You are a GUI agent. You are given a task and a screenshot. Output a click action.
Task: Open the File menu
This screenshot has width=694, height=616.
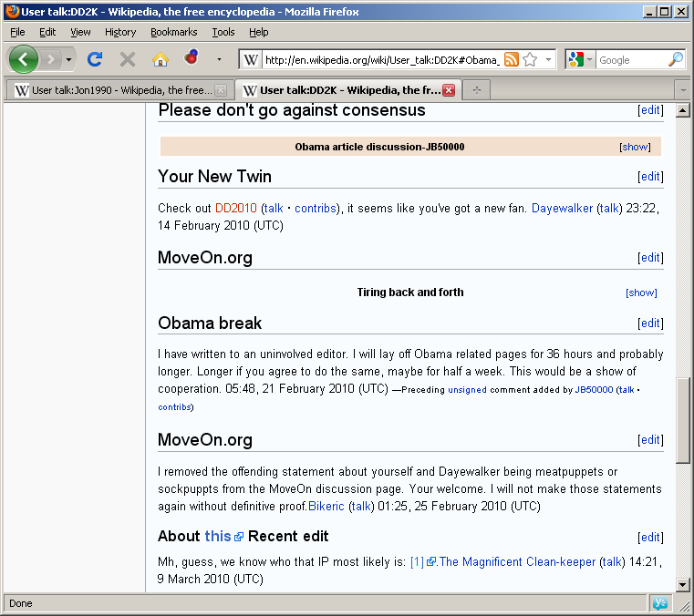(x=17, y=32)
